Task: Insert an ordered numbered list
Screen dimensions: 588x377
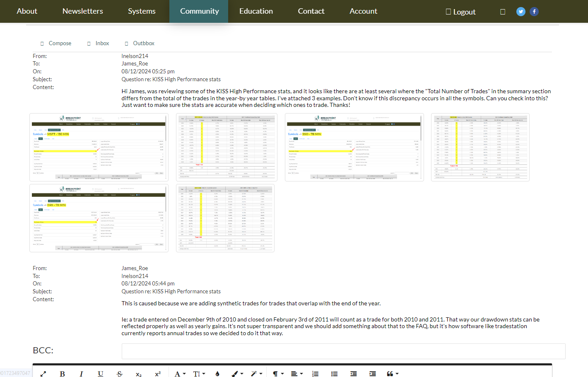Action: [315, 374]
